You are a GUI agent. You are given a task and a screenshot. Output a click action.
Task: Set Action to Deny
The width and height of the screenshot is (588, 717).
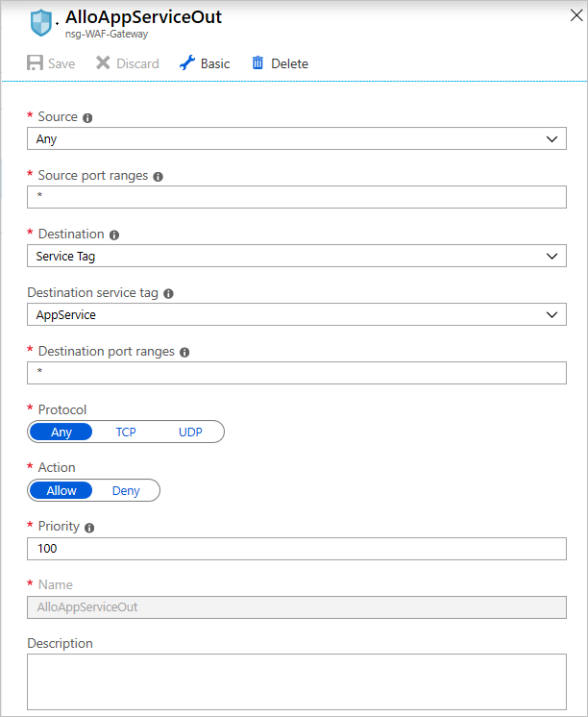pyautogui.click(x=126, y=490)
